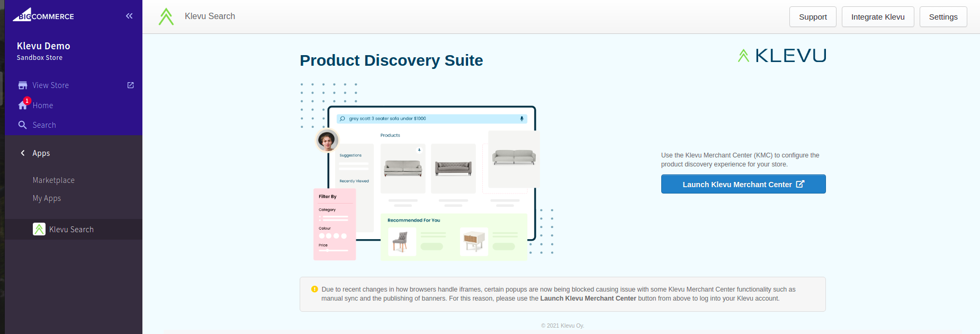
Task: Click the yellow warning icon in notice
Action: (x=314, y=289)
